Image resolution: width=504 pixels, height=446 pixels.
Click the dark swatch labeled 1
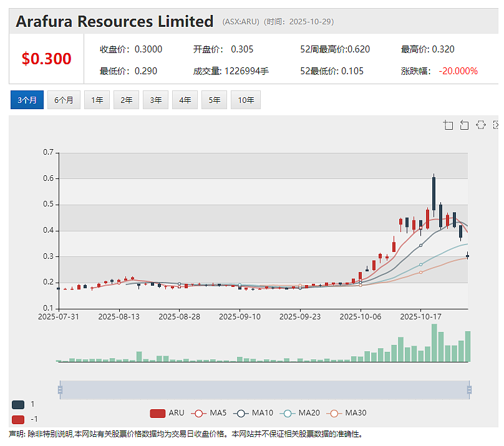[x=18, y=405]
